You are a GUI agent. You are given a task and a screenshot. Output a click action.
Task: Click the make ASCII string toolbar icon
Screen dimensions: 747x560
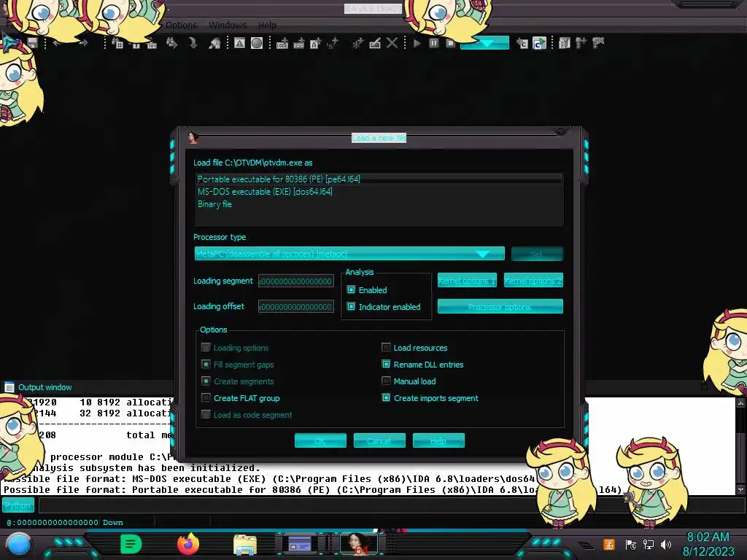click(x=315, y=43)
